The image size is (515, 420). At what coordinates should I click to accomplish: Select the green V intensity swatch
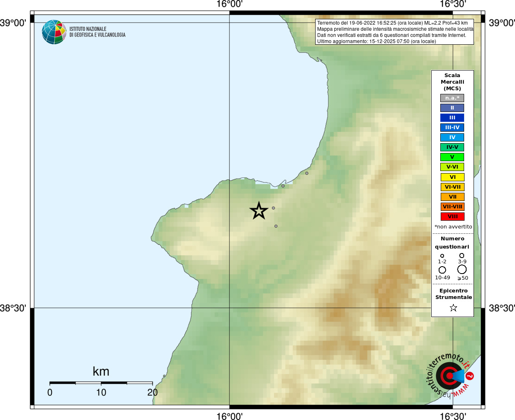[452, 157]
